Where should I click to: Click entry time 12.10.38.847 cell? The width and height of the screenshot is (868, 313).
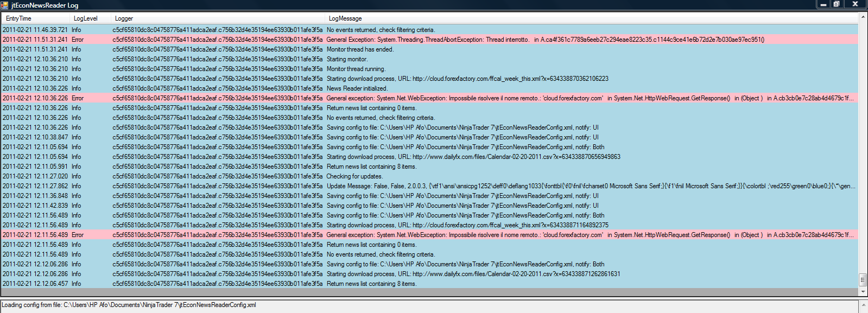35,137
